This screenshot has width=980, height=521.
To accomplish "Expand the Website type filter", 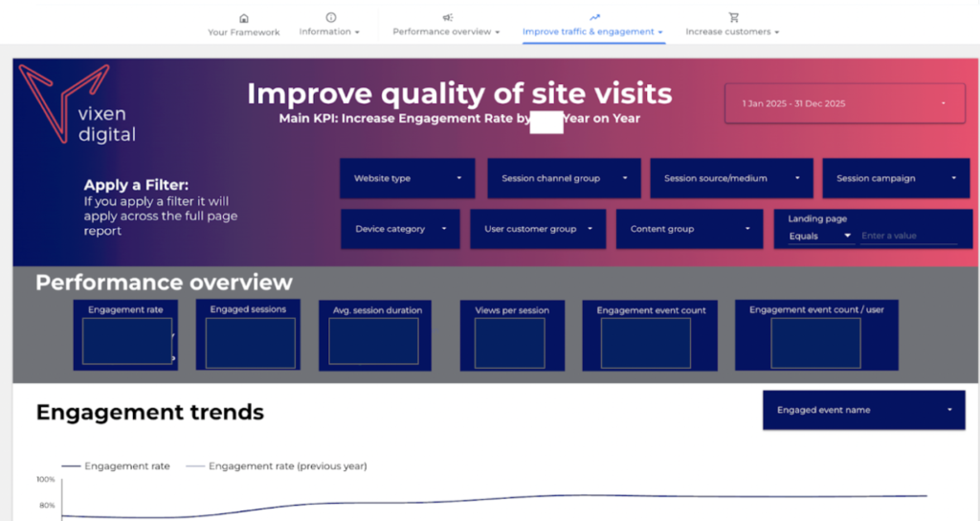I will 408,178.
